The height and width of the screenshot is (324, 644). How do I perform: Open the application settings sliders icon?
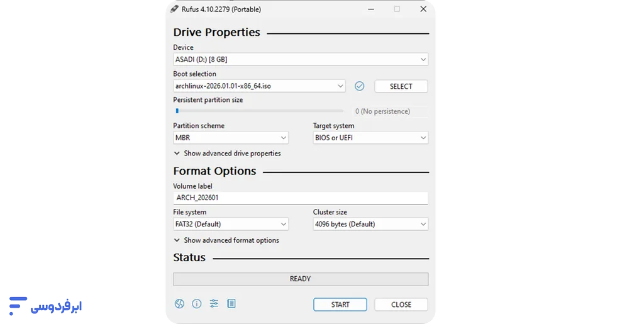214,304
